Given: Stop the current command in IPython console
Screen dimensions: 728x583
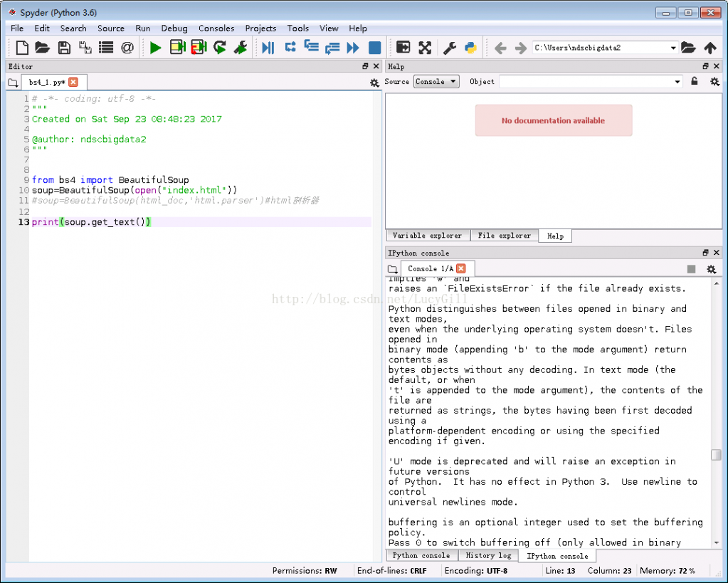Looking at the screenshot, I should pos(691,269).
